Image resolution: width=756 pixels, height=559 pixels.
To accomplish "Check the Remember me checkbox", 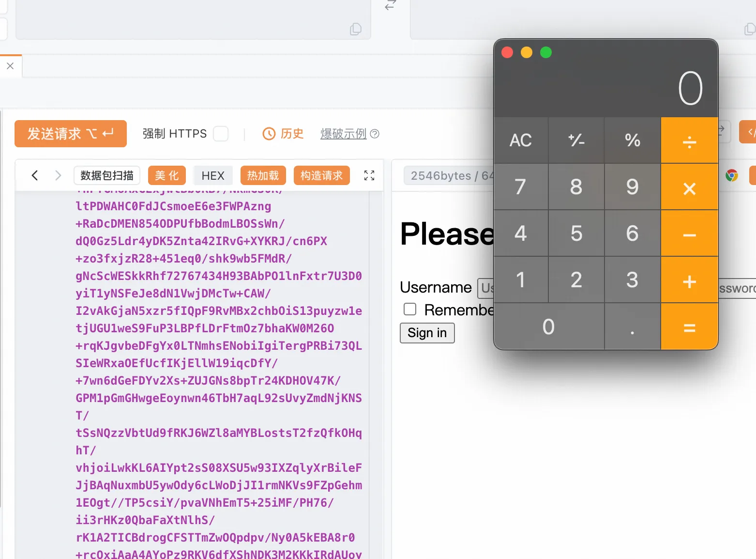I will [x=410, y=309].
